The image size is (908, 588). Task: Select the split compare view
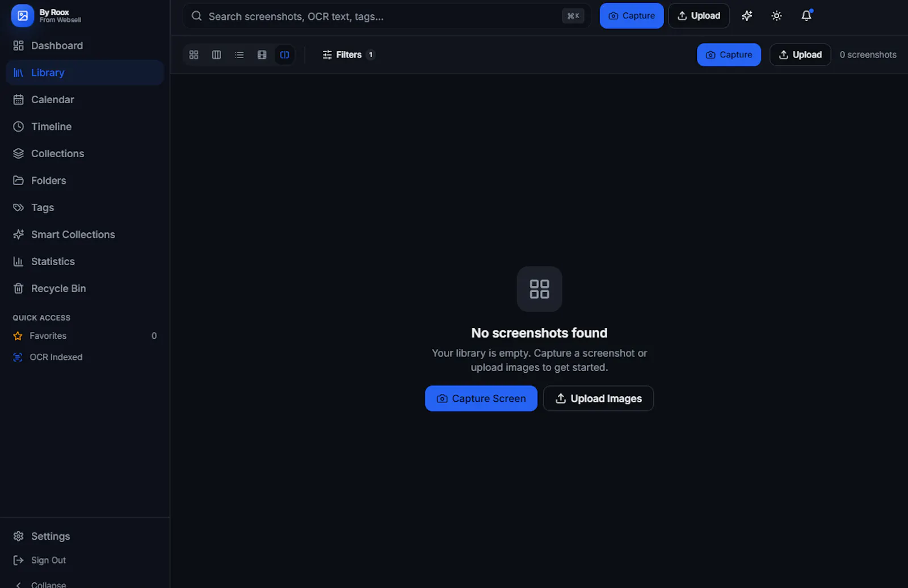(x=285, y=54)
